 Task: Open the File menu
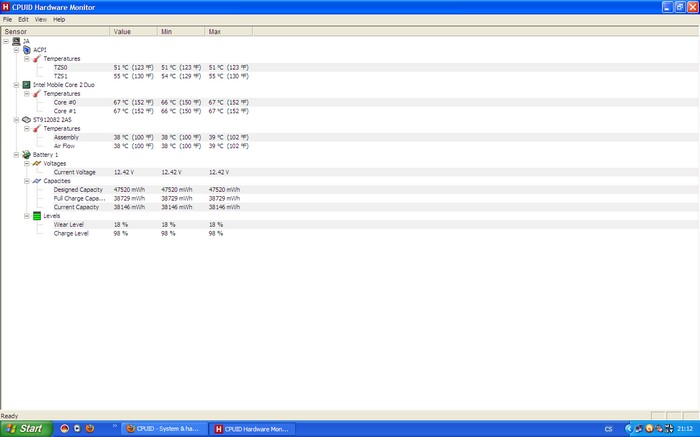[8, 19]
